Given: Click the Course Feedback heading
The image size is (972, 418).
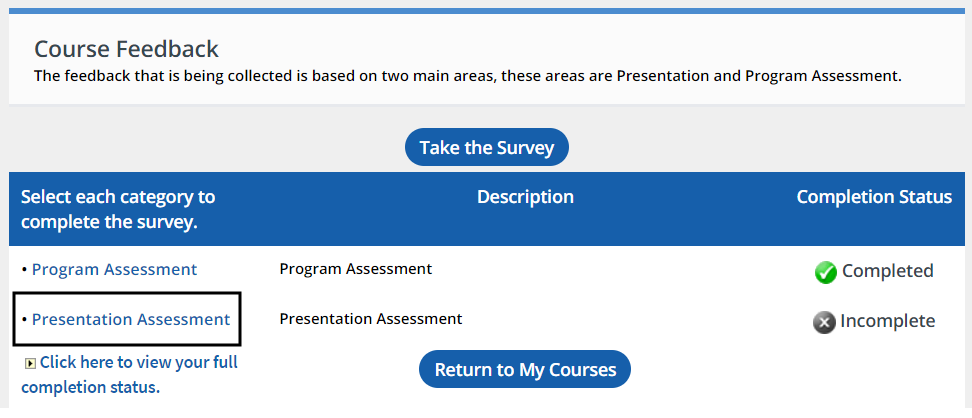Looking at the screenshot, I should pos(126,49).
